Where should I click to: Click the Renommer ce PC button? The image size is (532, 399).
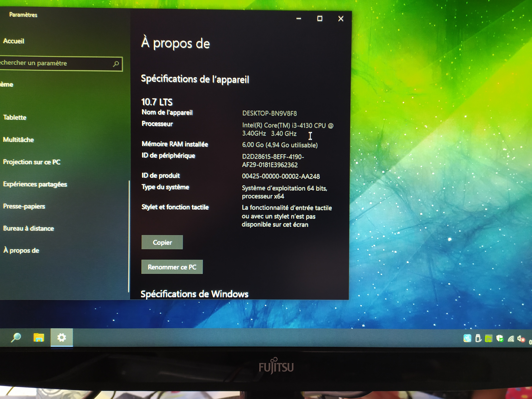[172, 267]
